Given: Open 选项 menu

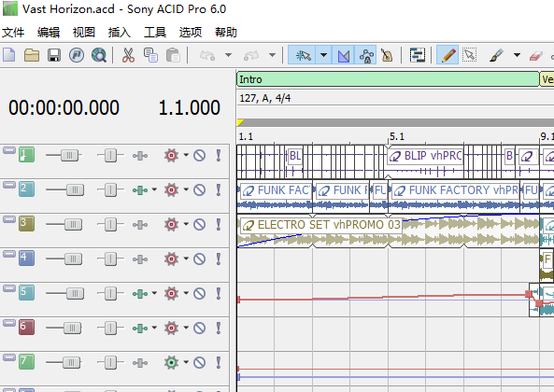Looking at the screenshot, I should point(190,33).
